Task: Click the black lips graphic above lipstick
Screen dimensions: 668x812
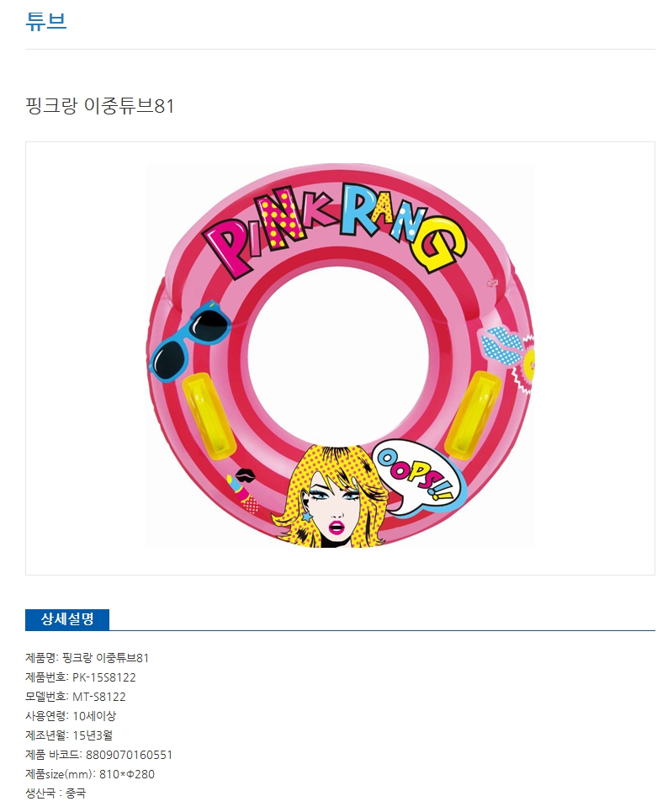Action: (x=245, y=475)
